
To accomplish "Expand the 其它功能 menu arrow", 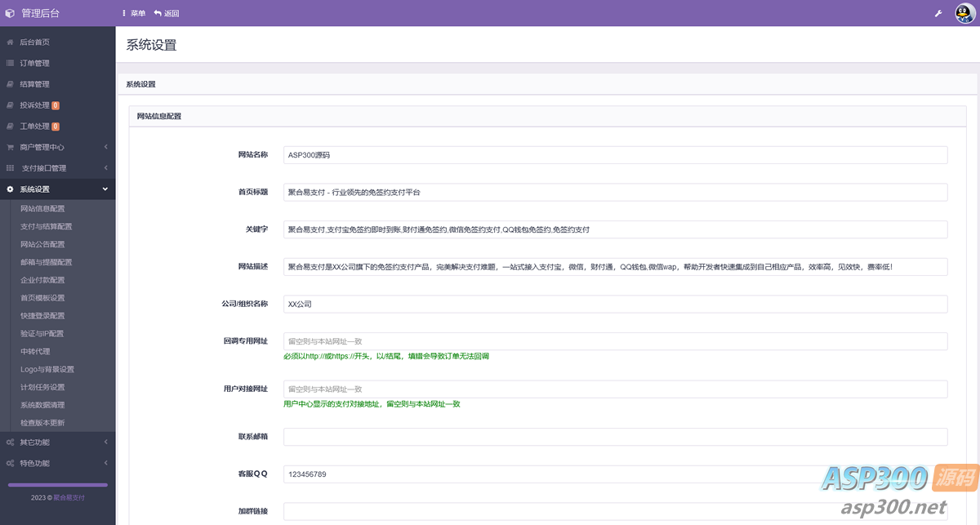I will (105, 443).
